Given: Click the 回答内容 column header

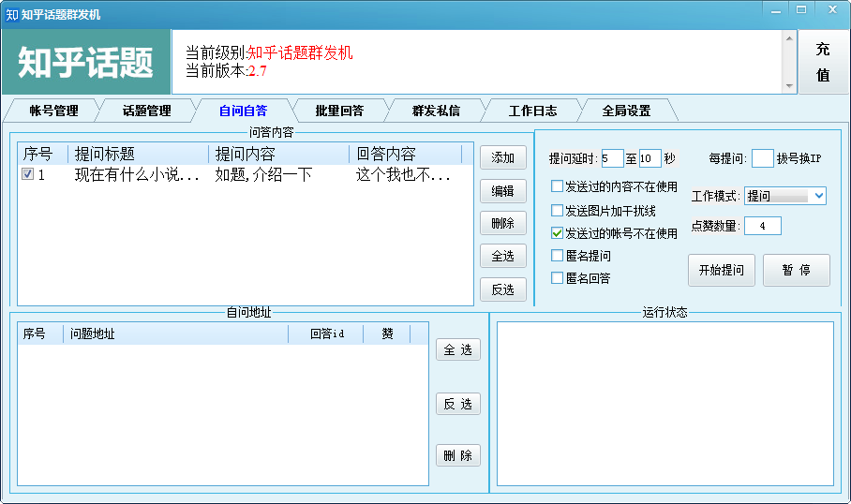Looking at the screenshot, I should pyautogui.click(x=406, y=154).
